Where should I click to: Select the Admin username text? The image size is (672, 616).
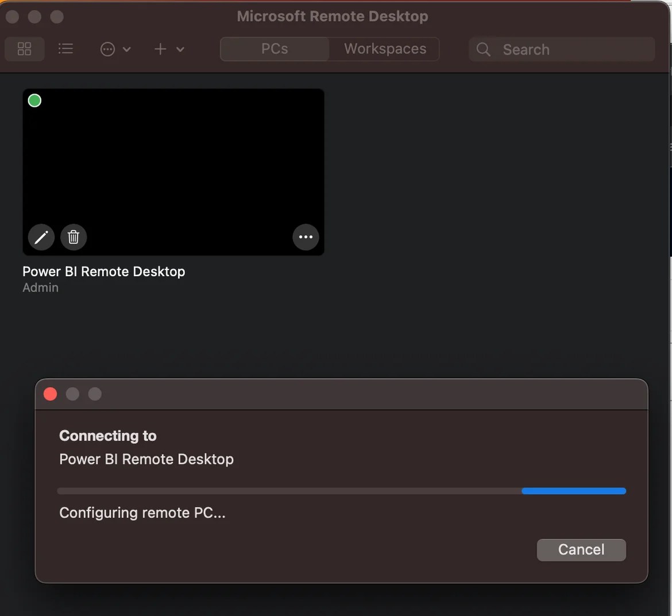coord(40,287)
